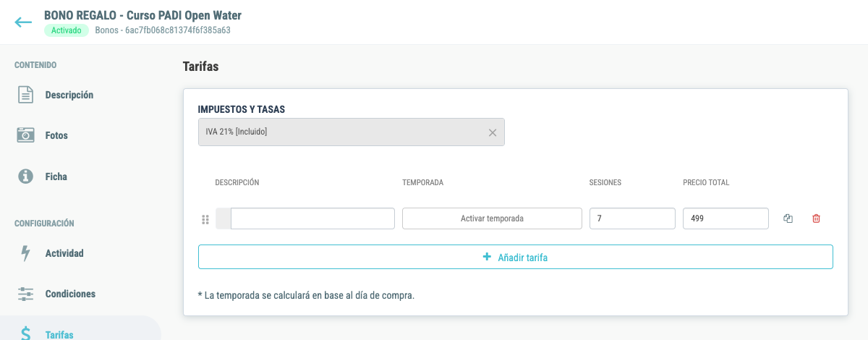Delete the tariff row with trash icon
Viewport: 868px width, 340px height.
coord(817,218)
